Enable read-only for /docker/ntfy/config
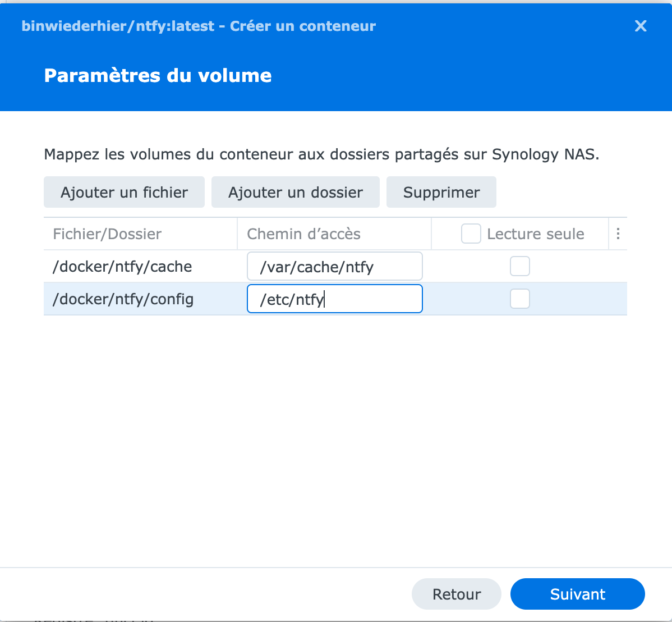The image size is (672, 622). (x=519, y=299)
